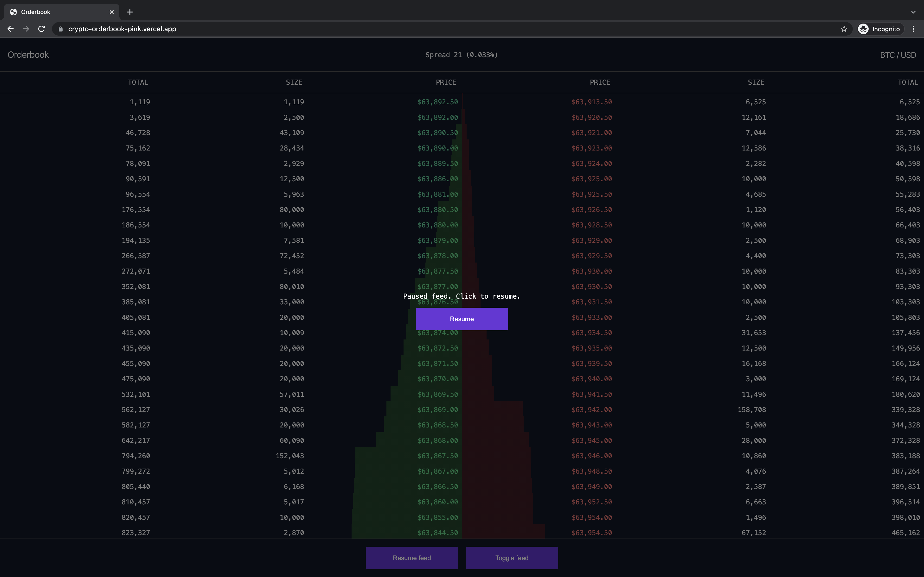
Task: Switch market with Toggle feed
Action: click(512, 558)
